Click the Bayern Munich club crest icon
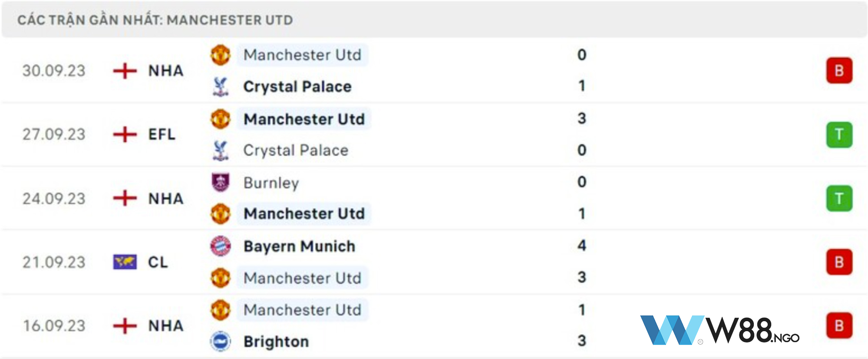Screen dimensions: 868x359 click(x=221, y=246)
